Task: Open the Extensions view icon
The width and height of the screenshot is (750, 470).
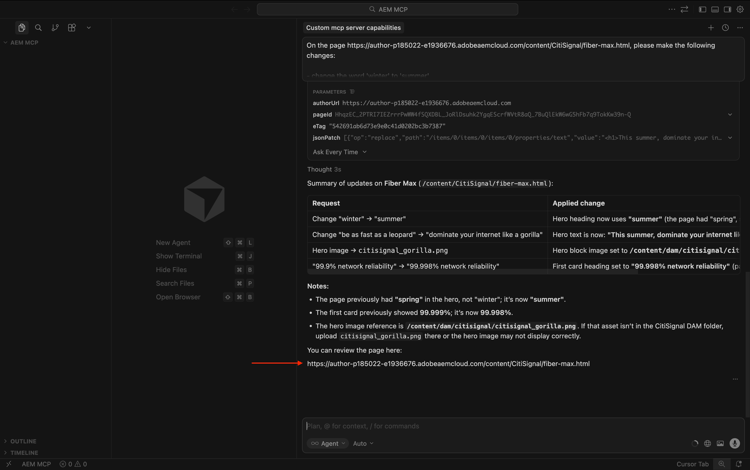Action: [72, 28]
